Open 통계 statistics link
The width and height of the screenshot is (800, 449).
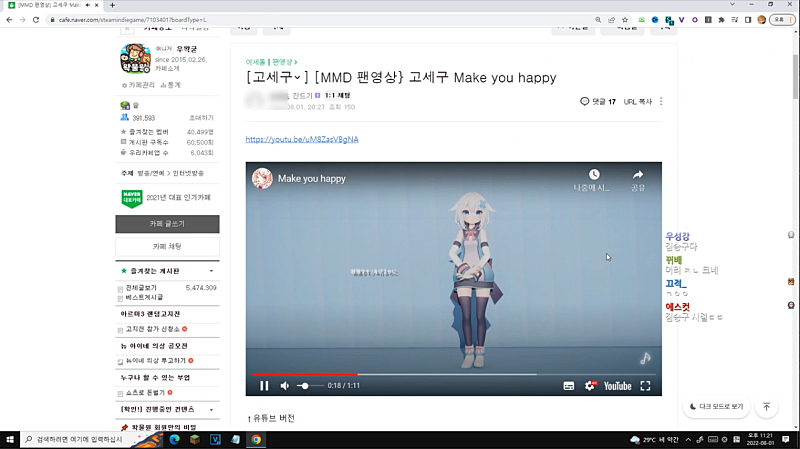point(170,85)
